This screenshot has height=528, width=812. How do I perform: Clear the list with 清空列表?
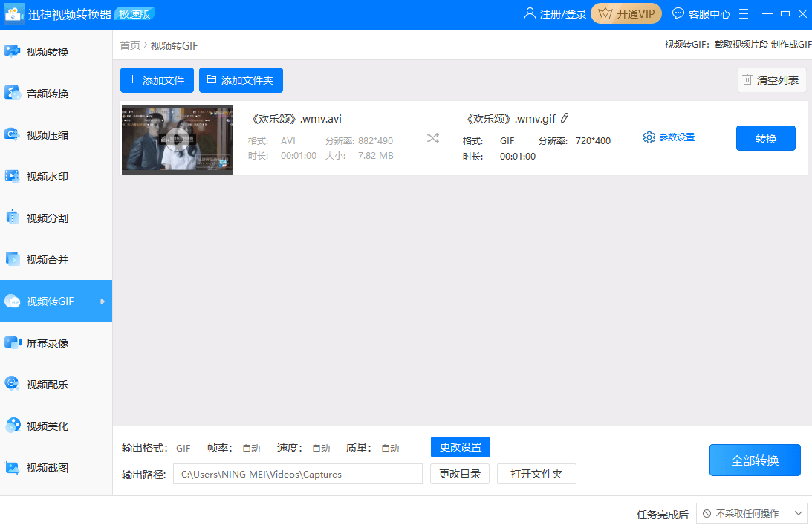tap(772, 80)
